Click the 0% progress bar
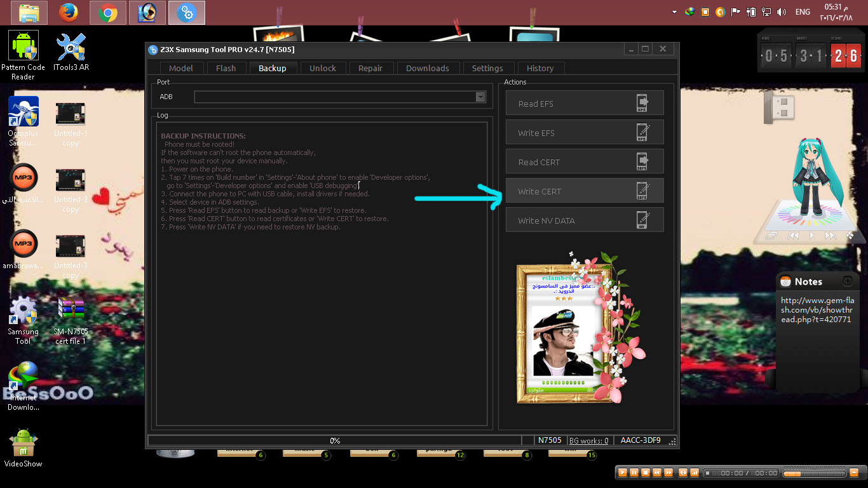The width and height of the screenshot is (868, 488). (x=334, y=440)
